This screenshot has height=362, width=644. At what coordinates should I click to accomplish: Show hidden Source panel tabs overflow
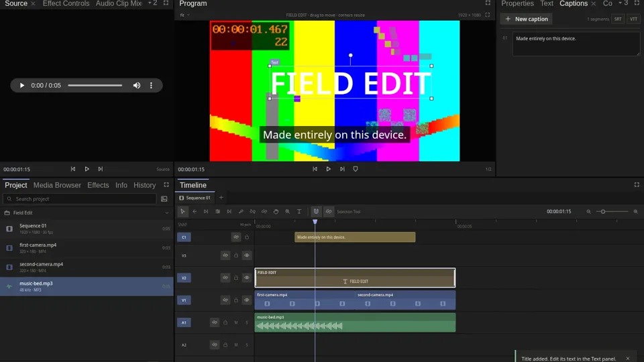(x=153, y=3)
